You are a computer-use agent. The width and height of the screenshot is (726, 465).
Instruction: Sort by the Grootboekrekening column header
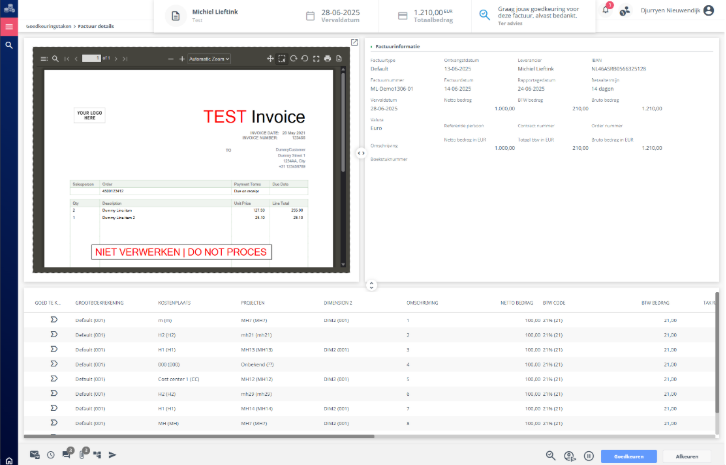coord(99,303)
